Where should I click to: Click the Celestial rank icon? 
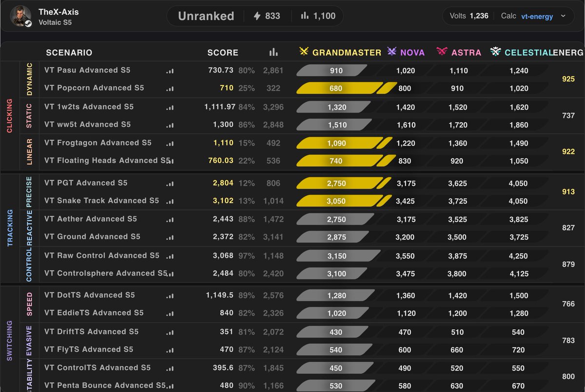click(496, 52)
